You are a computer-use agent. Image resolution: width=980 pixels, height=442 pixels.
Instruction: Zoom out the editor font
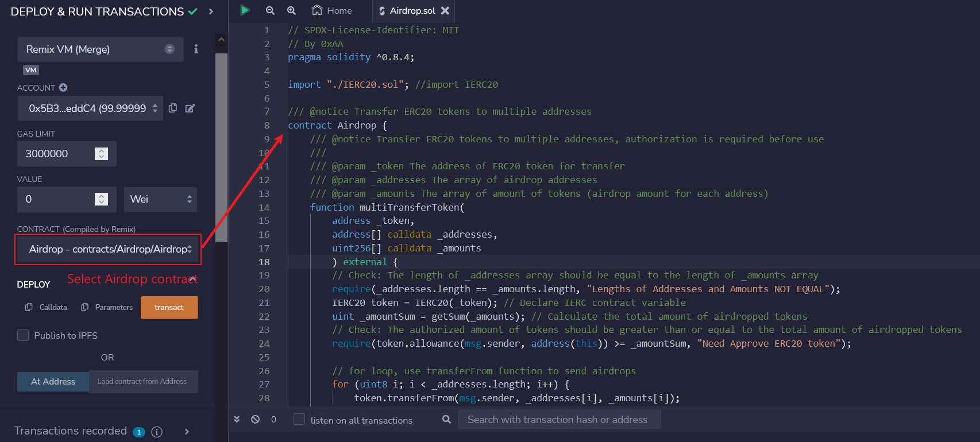coord(270,10)
